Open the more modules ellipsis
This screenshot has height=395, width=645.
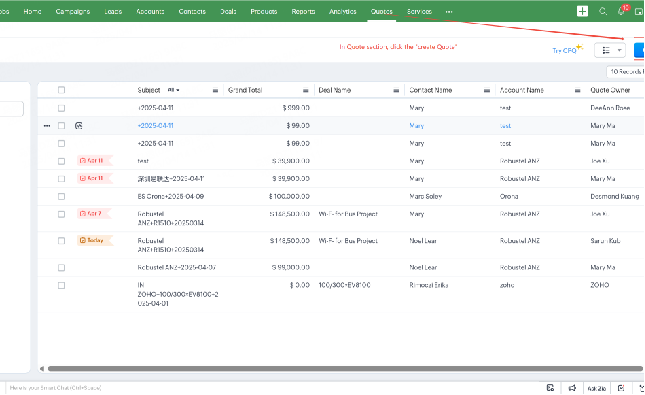point(449,12)
